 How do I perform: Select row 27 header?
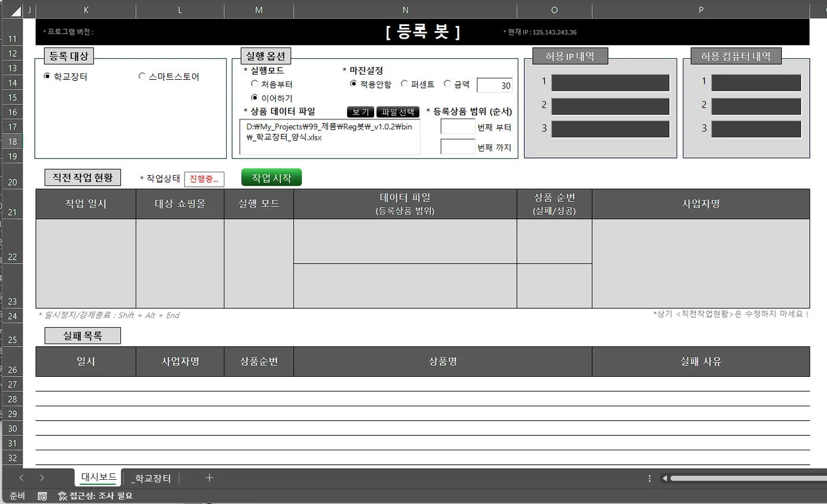coord(12,384)
